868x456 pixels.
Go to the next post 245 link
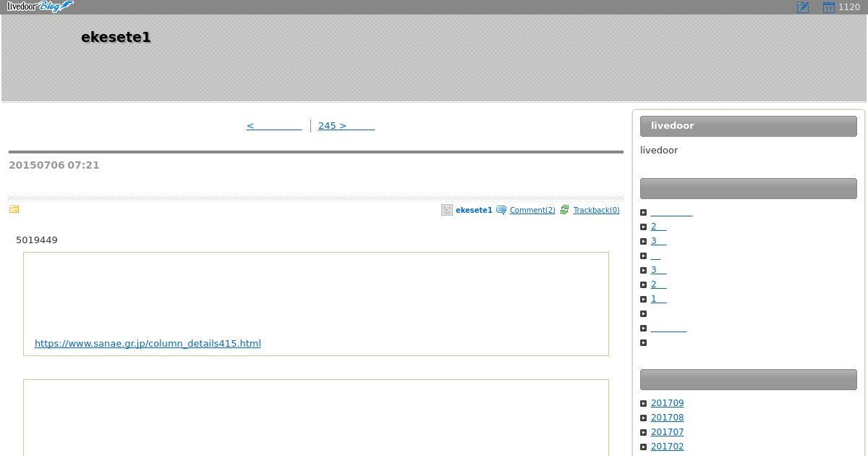tap(346, 126)
